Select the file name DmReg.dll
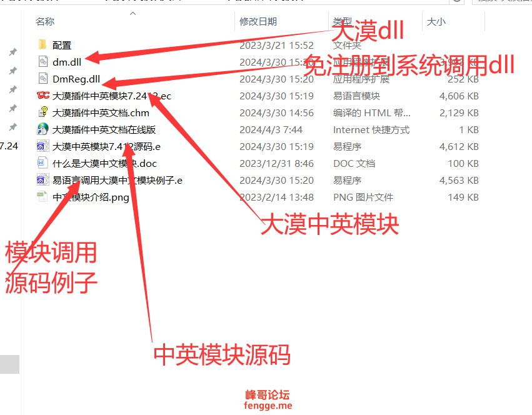This screenshot has width=532, height=415. pos(76,79)
